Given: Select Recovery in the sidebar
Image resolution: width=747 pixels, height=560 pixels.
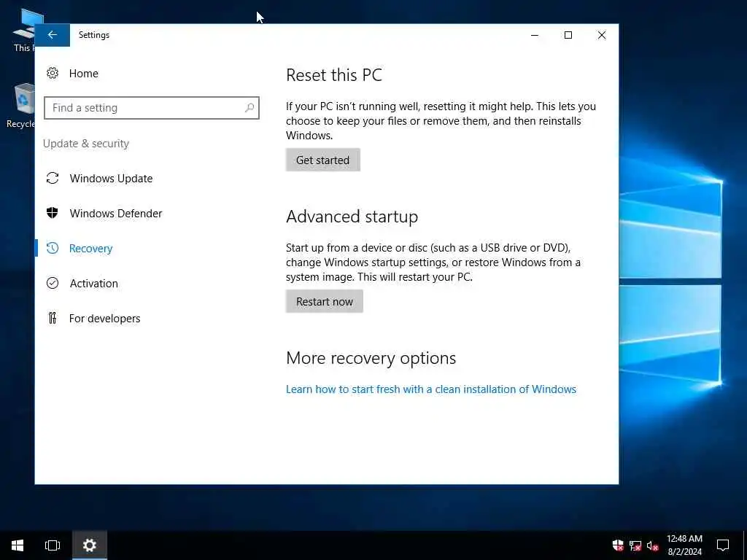Looking at the screenshot, I should [90, 249].
